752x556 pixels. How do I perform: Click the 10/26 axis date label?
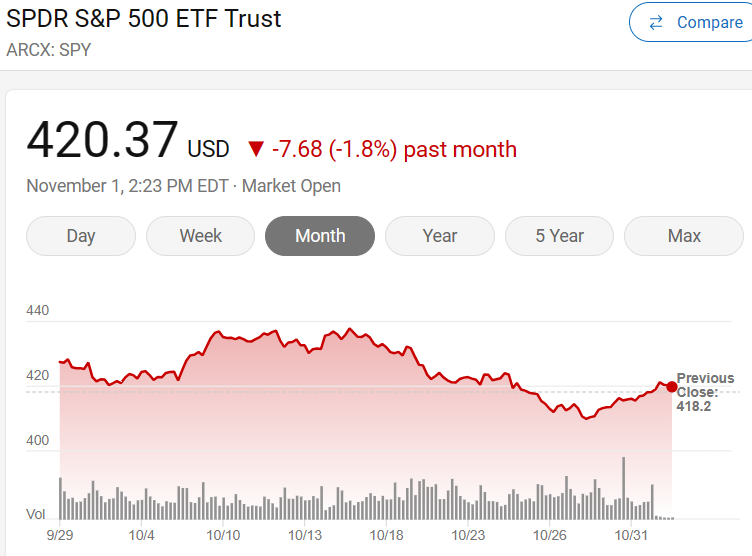[550, 535]
